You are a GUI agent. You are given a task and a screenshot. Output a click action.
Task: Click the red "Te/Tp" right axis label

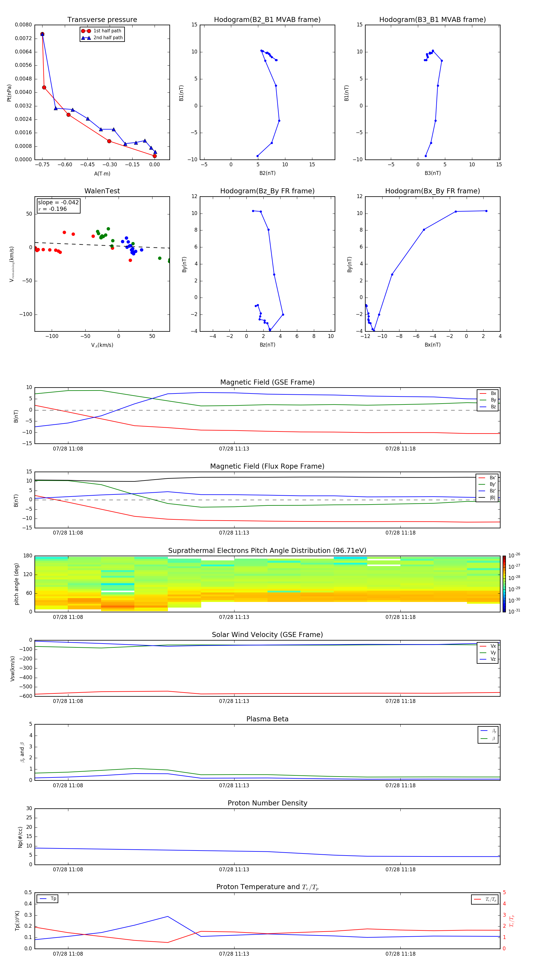512,921
